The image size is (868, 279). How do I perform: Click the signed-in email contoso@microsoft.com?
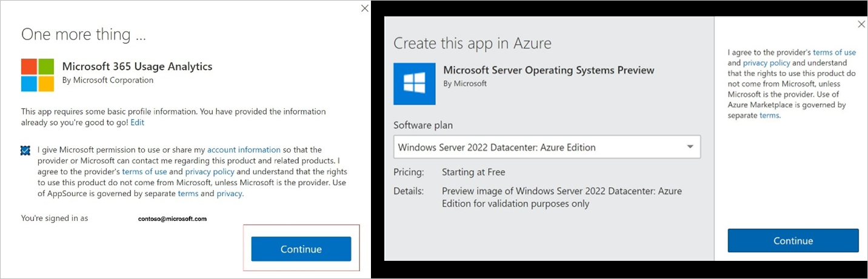point(172,219)
